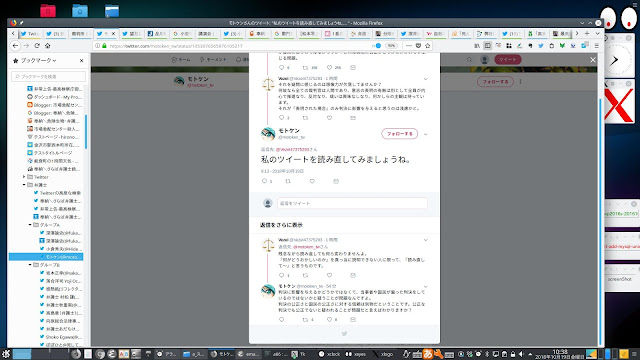Screen dimensions: 640x360
Task: Collapse the グループB bookmark folder
Action: 30,264
